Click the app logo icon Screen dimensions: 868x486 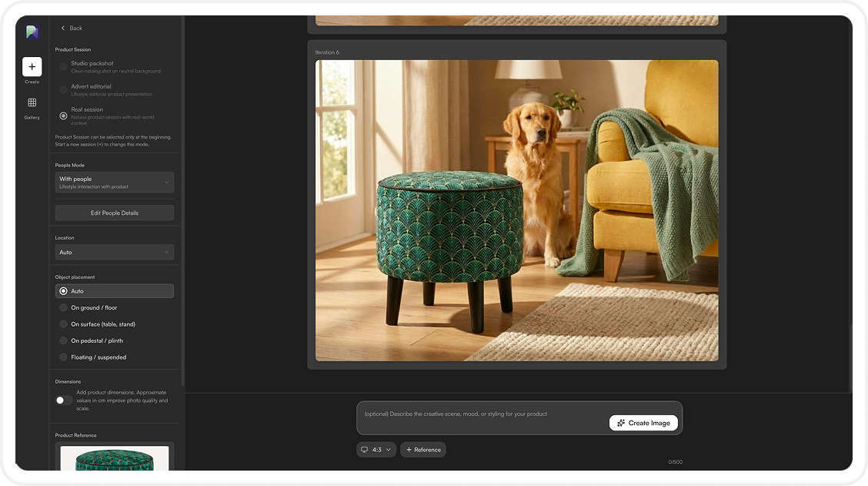click(32, 32)
